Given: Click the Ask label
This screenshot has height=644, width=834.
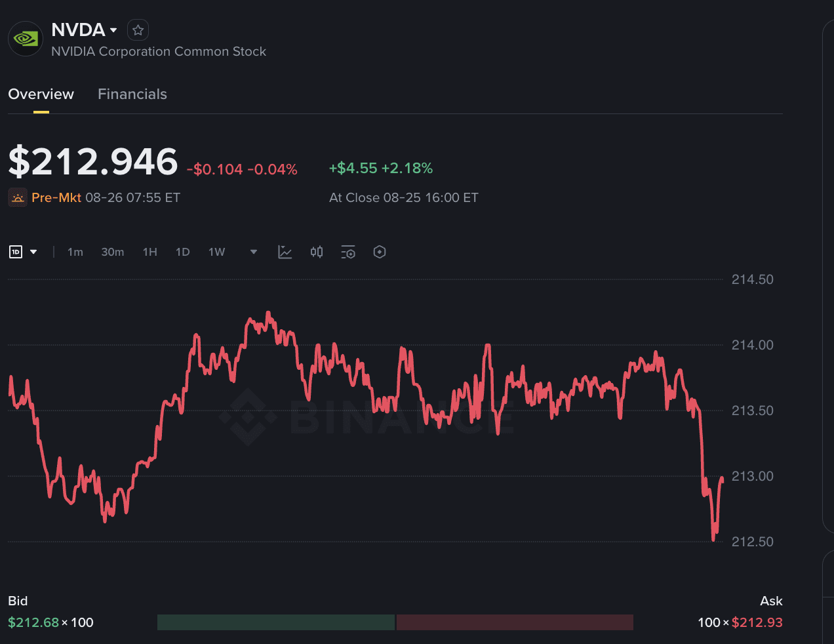Looking at the screenshot, I should (771, 601).
